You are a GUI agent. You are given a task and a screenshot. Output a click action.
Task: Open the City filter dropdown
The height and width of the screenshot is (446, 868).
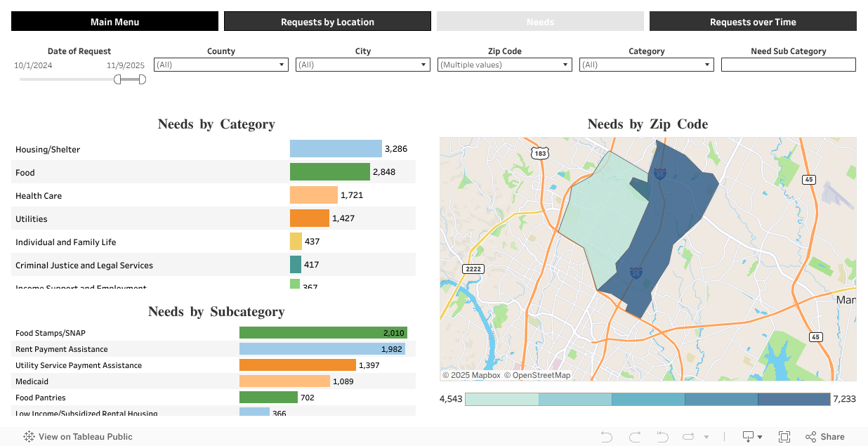point(362,65)
